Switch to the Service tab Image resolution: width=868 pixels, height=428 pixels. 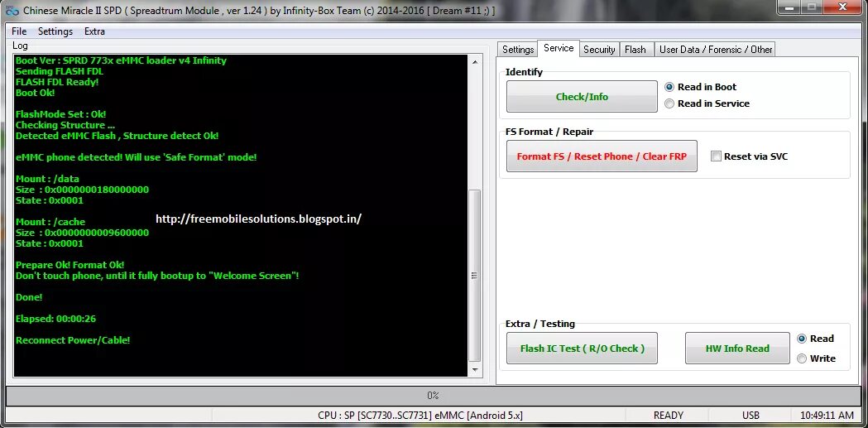coord(559,48)
